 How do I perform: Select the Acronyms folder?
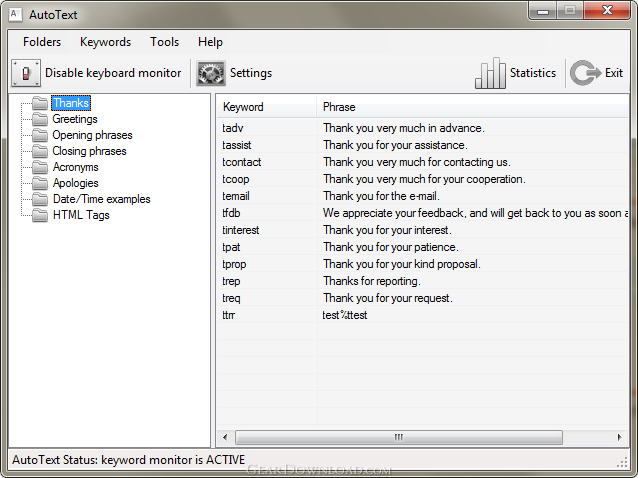75,167
